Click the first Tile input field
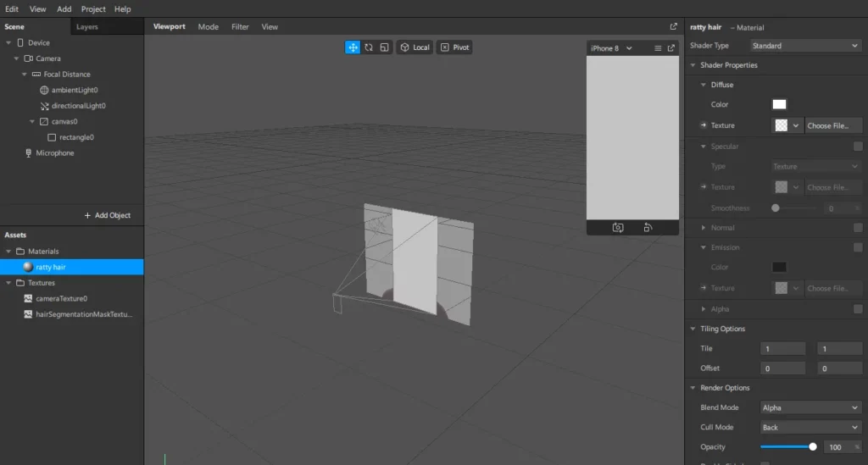Viewport: 868px width, 465px height. (782, 349)
